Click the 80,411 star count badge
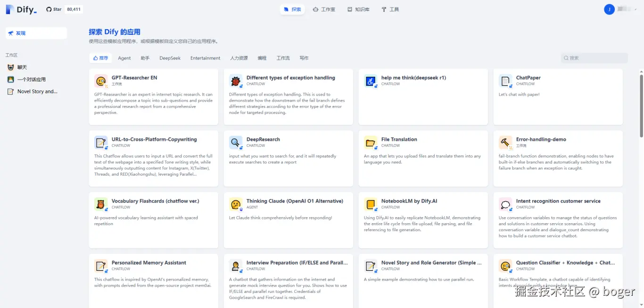The height and width of the screenshot is (308, 644). 73,9
